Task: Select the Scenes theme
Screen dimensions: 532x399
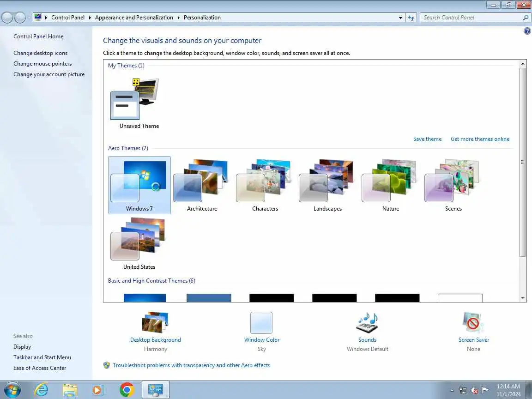Action: 453,185
